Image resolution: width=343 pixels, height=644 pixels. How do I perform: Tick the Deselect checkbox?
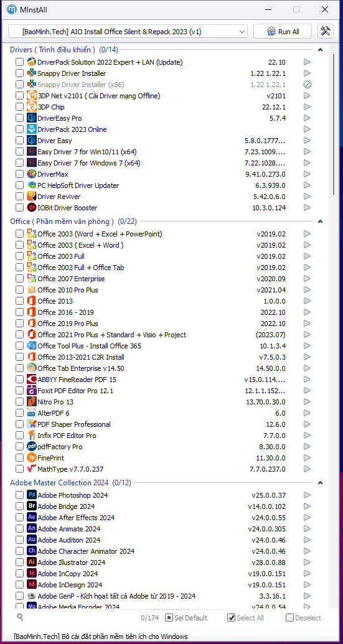pyautogui.click(x=289, y=618)
